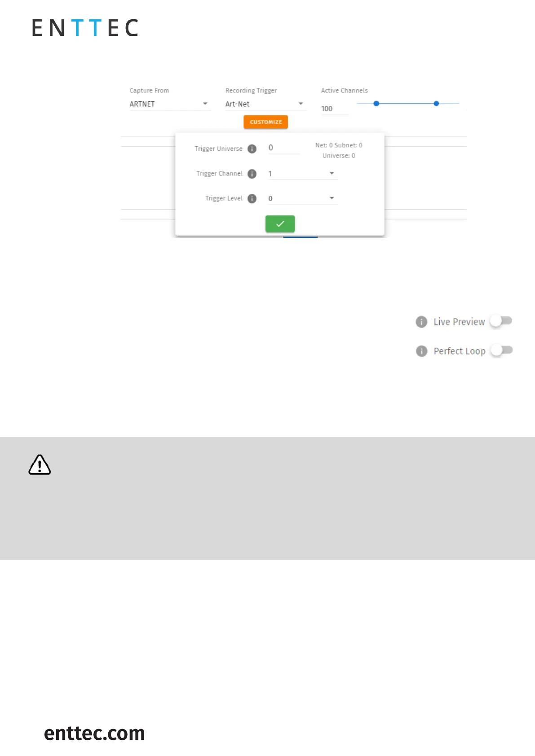
Task: Click the Live Preview info icon
Action: (421, 322)
